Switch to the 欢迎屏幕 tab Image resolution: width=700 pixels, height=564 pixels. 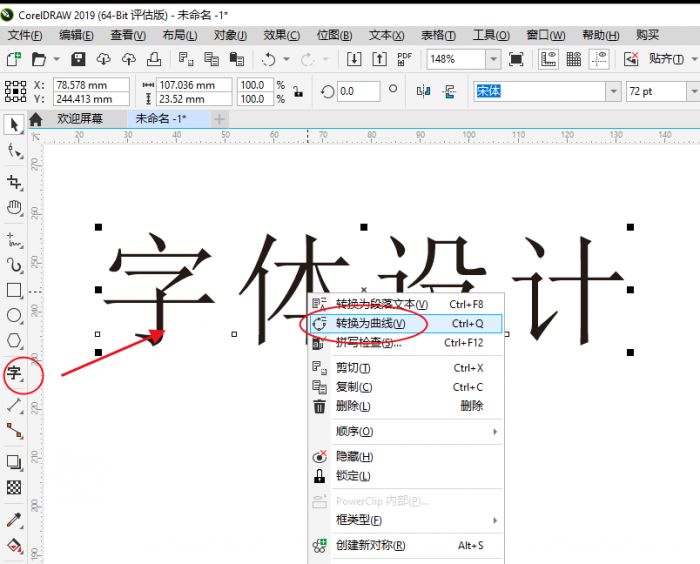tap(82, 118)
